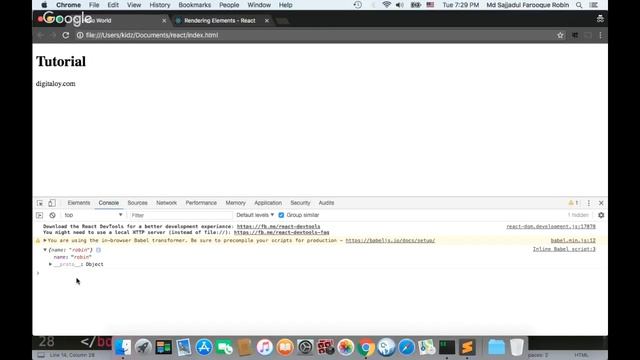Open the babel.min.js:12 source link
The height and width of the screenshot is (360, 640).
pos(573,240)
